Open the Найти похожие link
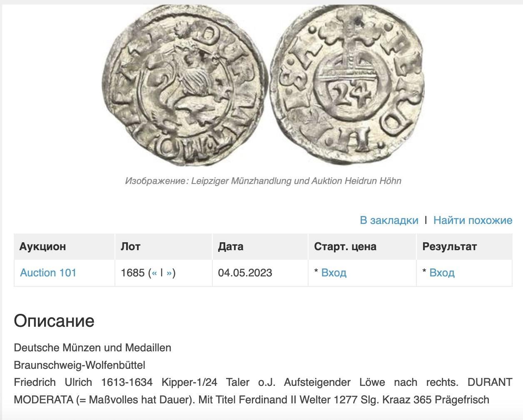The image size is (523, 420). (473, 220)
